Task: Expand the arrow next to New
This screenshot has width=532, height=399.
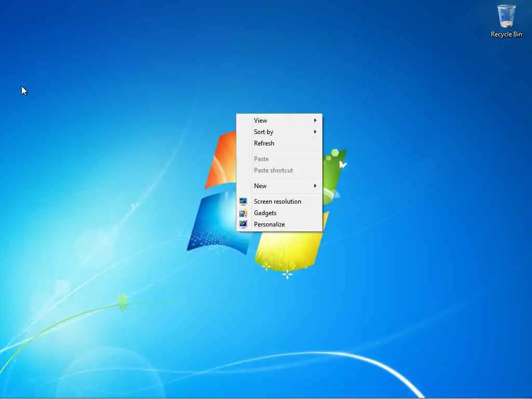Action: click(315, 186)
